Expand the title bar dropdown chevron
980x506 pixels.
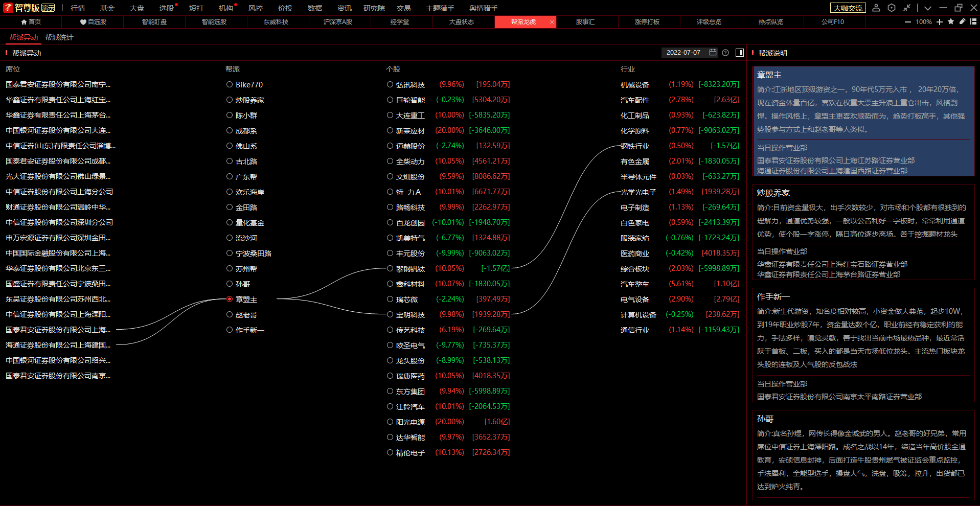click(x=928, y=8)
